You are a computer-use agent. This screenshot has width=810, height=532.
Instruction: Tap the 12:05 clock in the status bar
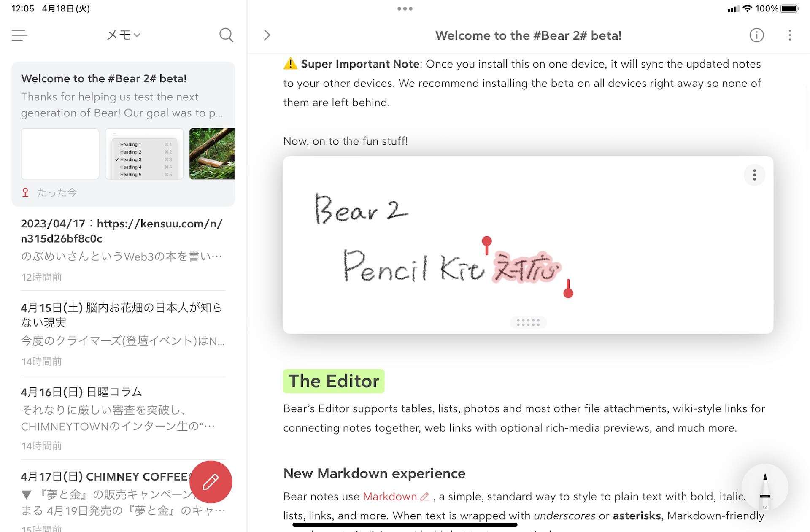point(23,8)
